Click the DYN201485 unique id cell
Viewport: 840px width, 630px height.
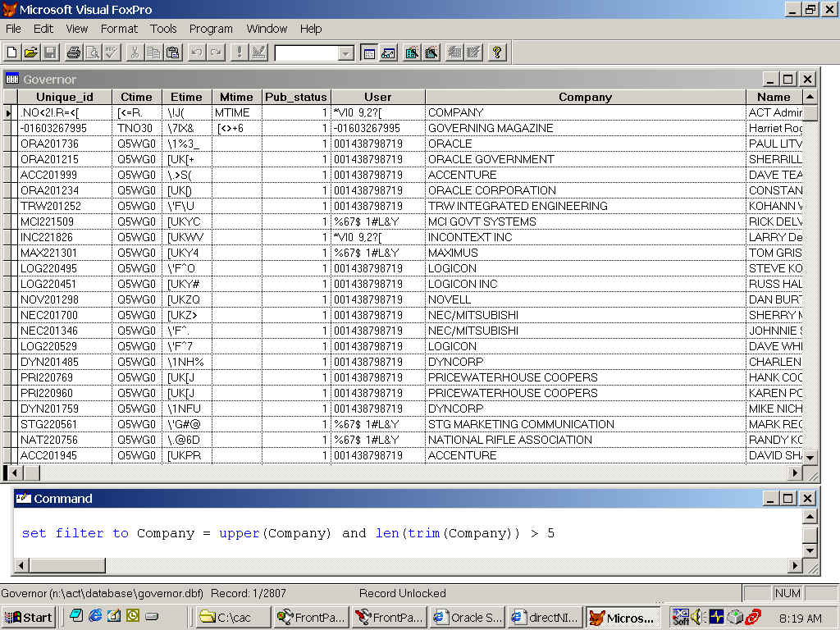(x=65, y=362)
